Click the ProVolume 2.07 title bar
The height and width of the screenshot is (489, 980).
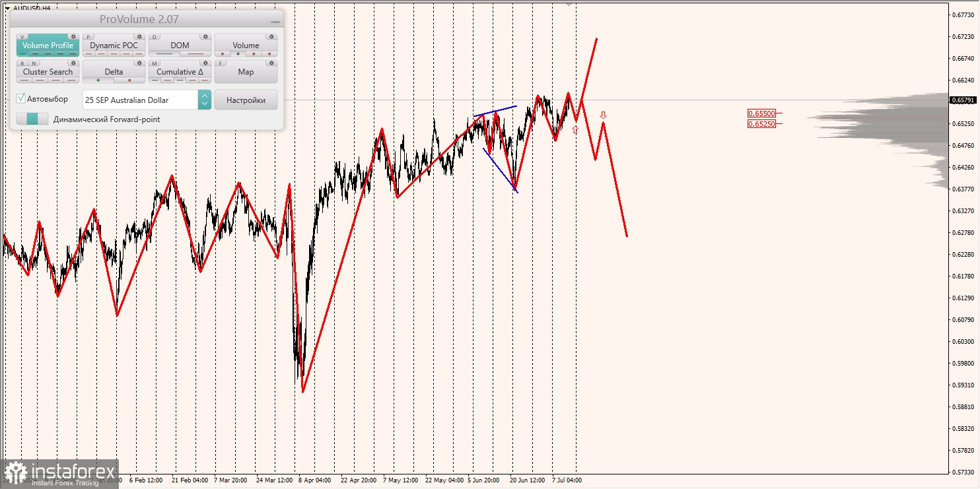tap(139, 19)
